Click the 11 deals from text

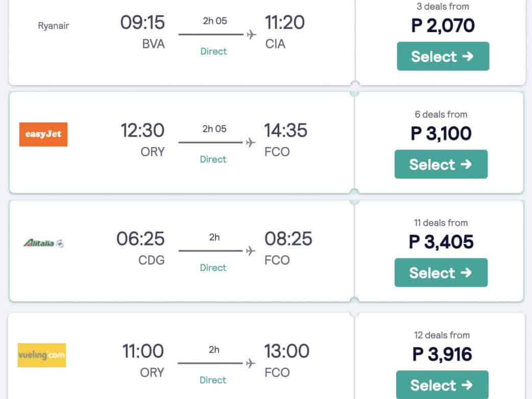[441, 222]
